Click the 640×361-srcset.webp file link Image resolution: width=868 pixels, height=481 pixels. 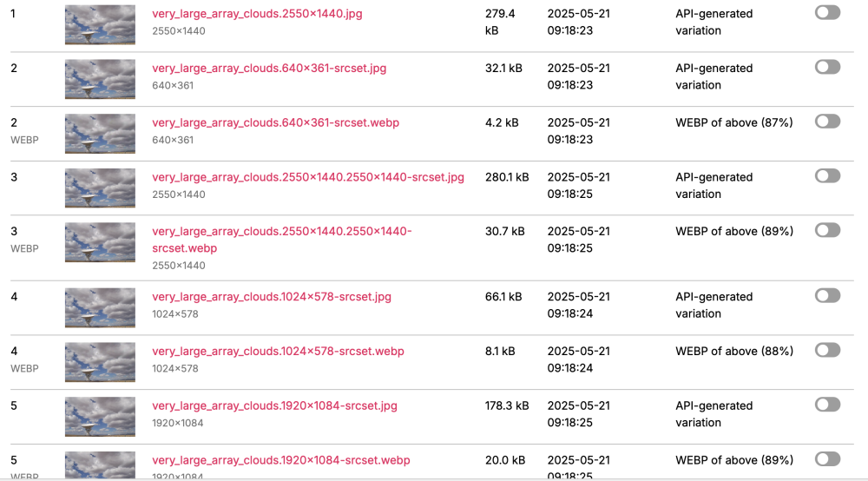(x=275, y=123)
